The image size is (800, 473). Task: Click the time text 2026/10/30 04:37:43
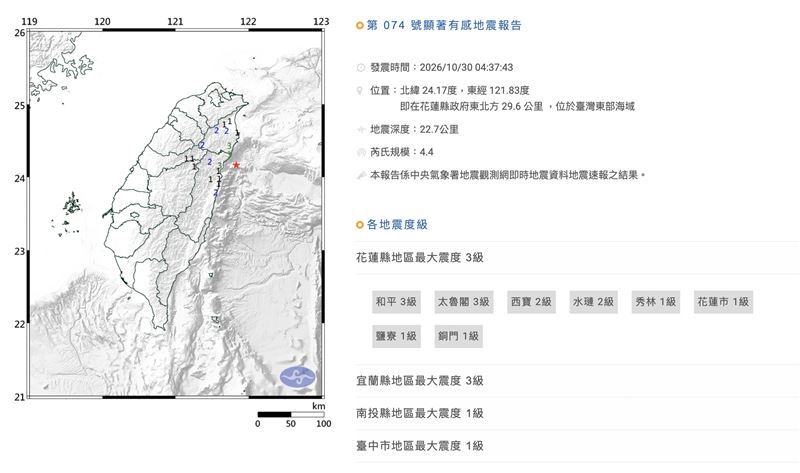[x=466, y=67]
